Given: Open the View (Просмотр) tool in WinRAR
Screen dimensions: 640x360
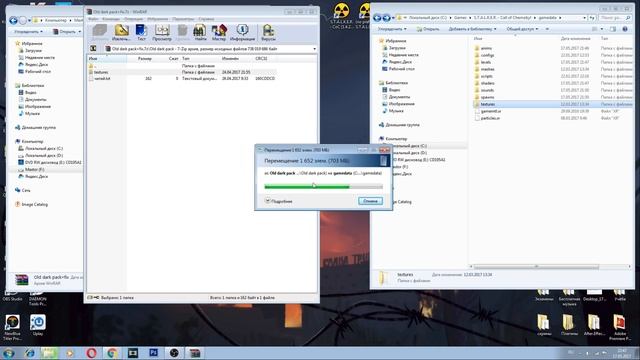Looking at the screenshot, I should 162,32.
